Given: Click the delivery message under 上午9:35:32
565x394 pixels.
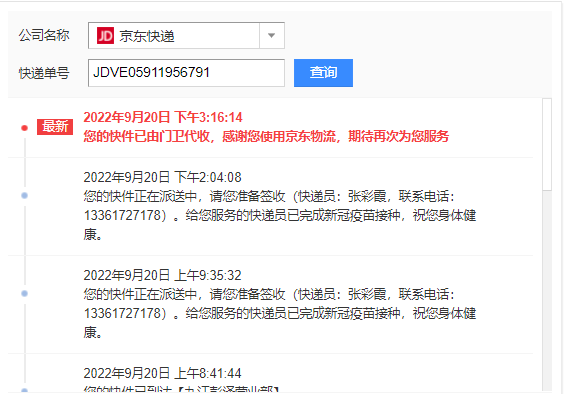Looking at the screenshot, I should 280,313.
